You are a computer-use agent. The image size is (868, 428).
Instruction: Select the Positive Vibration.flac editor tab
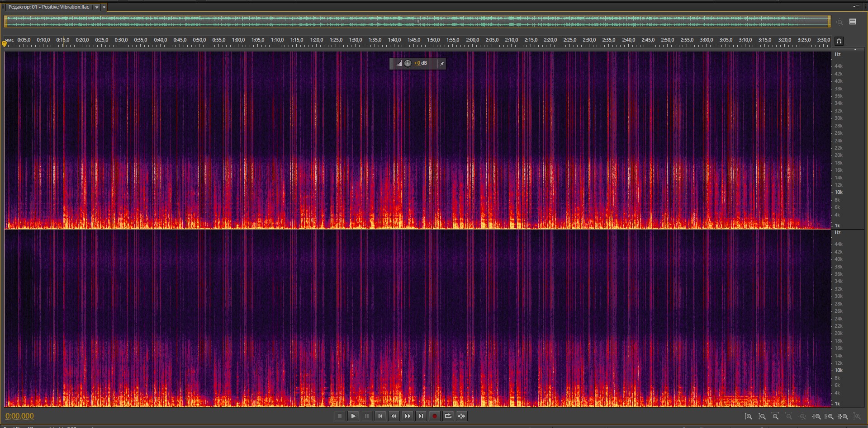point(49,7)
